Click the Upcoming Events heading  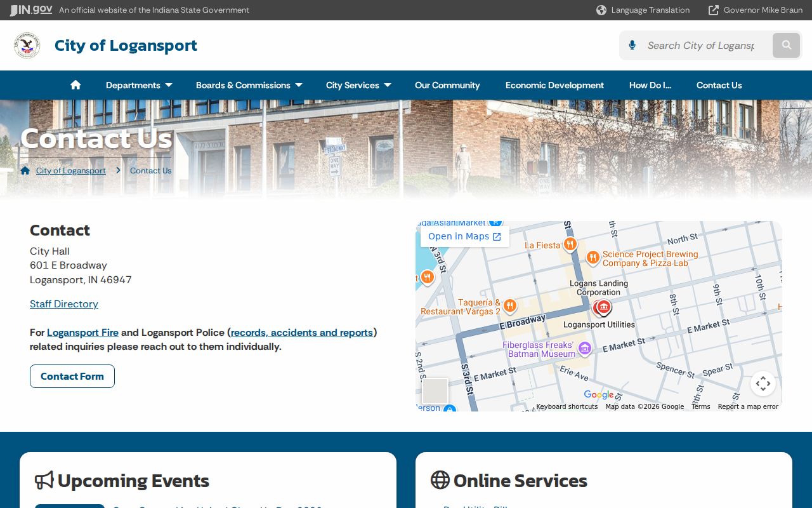pos(133,481)
